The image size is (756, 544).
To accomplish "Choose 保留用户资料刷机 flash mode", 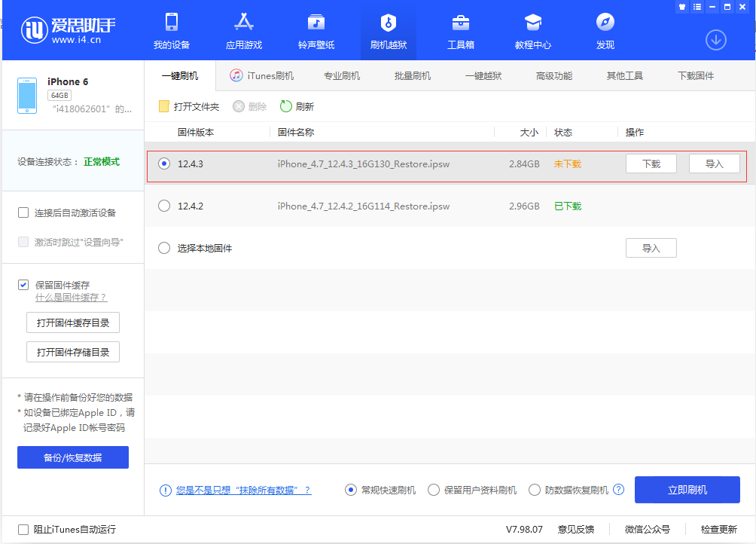I will (x=434, y=490).
